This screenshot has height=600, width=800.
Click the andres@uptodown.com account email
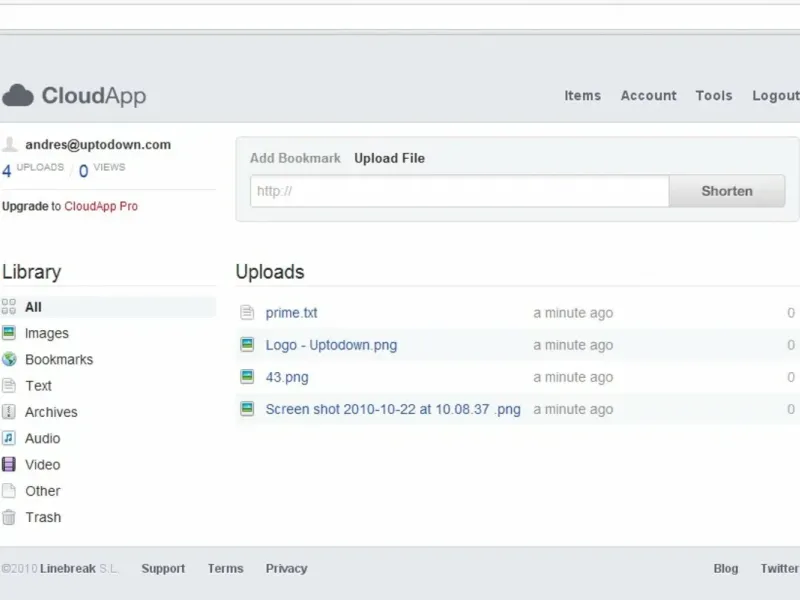coord(98,144)
